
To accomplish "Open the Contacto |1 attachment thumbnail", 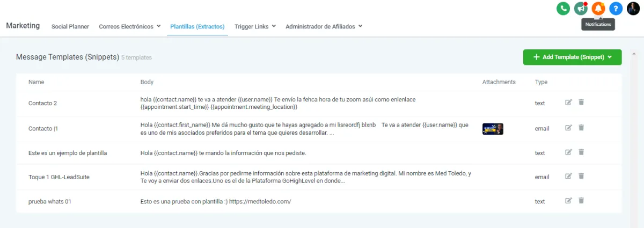I will pyautogui.click(x=493, y=129).
